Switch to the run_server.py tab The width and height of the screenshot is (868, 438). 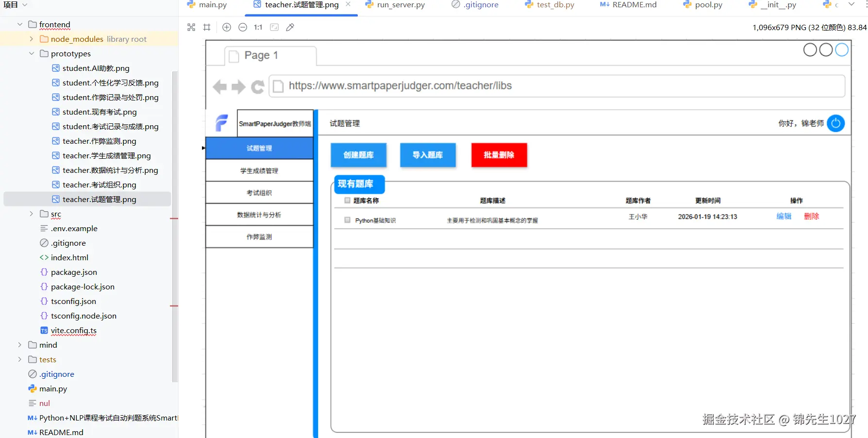point(400,5)
